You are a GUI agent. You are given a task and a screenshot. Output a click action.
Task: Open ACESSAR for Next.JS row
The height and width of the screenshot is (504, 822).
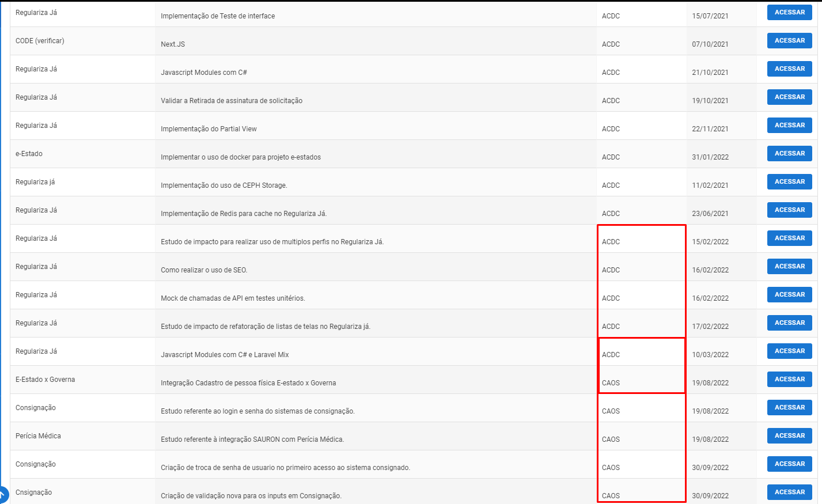coord(789,40)
